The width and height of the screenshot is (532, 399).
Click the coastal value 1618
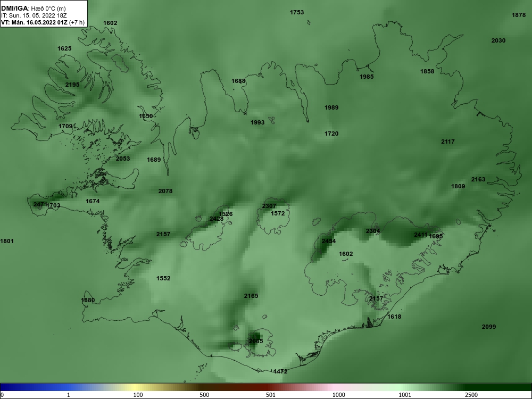(x=394, y=317)
